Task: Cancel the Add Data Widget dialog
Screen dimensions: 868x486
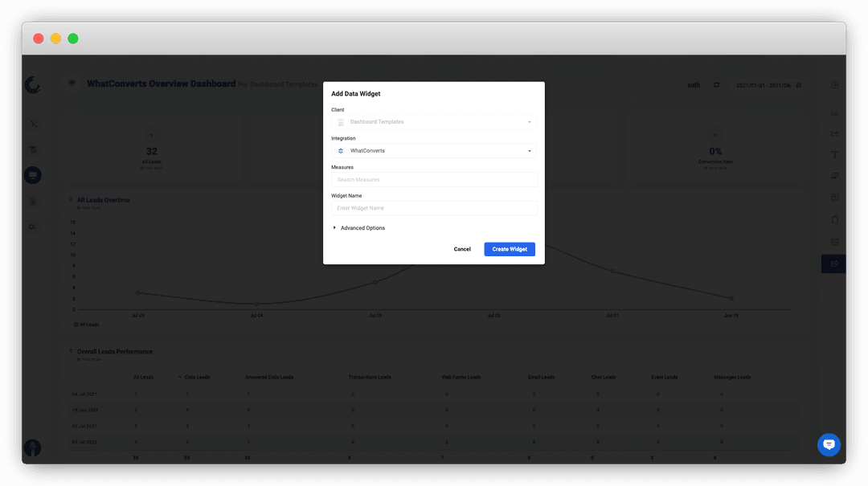Action: [x=462, y=249]
